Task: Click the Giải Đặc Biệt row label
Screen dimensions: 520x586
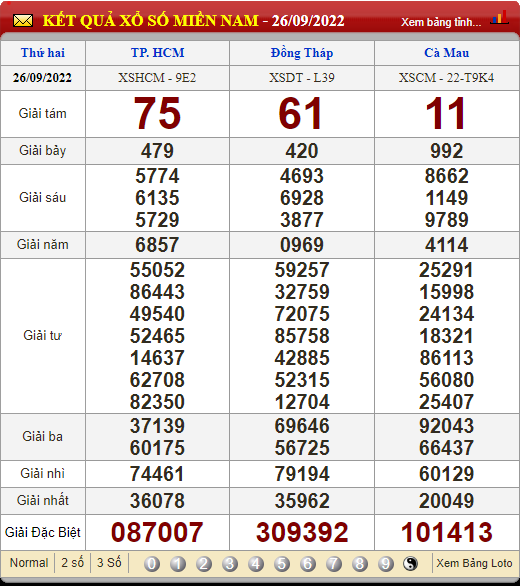Action: click(x=43, y=532)
